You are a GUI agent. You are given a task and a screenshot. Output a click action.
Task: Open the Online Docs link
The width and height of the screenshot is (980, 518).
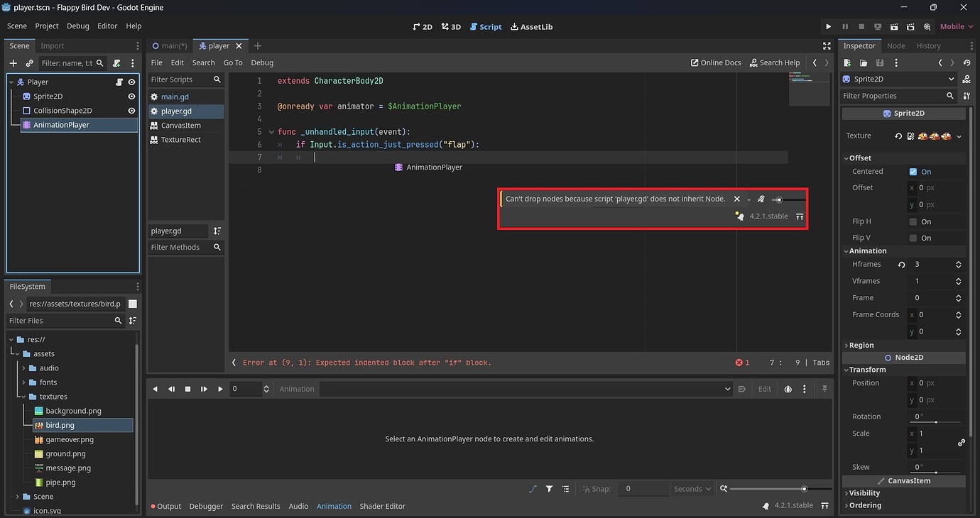[716, 62]
